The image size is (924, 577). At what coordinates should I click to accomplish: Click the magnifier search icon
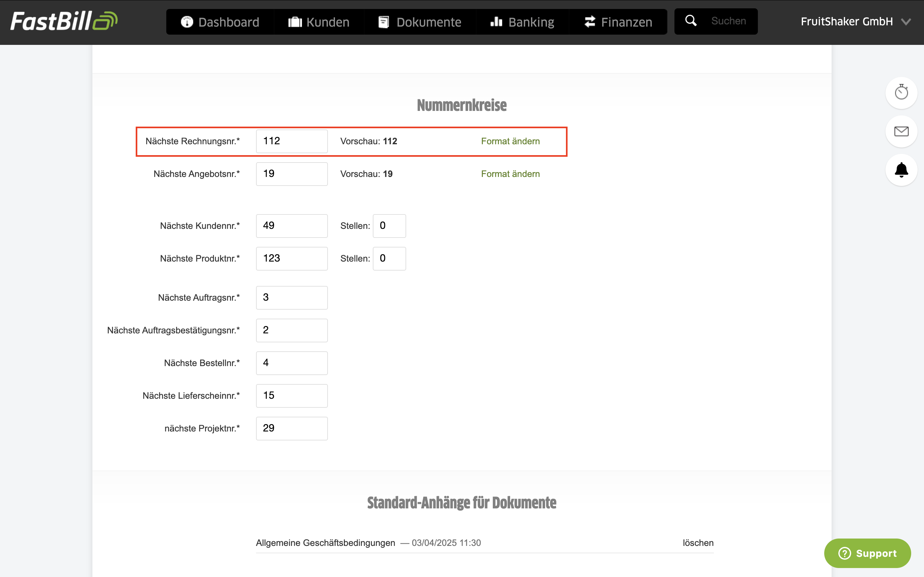click(x=691, y=21)
